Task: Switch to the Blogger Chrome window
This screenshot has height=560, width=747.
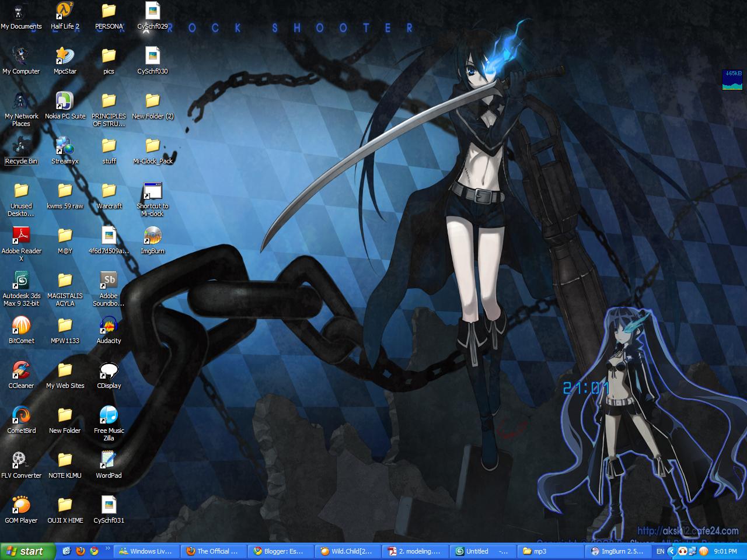Action: (281, 551)
